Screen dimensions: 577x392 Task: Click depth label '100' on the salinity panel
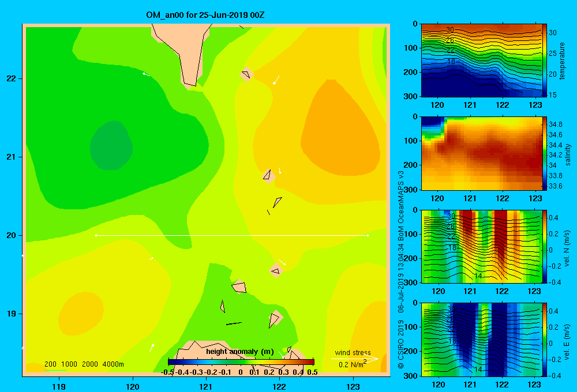coord(411,141)
